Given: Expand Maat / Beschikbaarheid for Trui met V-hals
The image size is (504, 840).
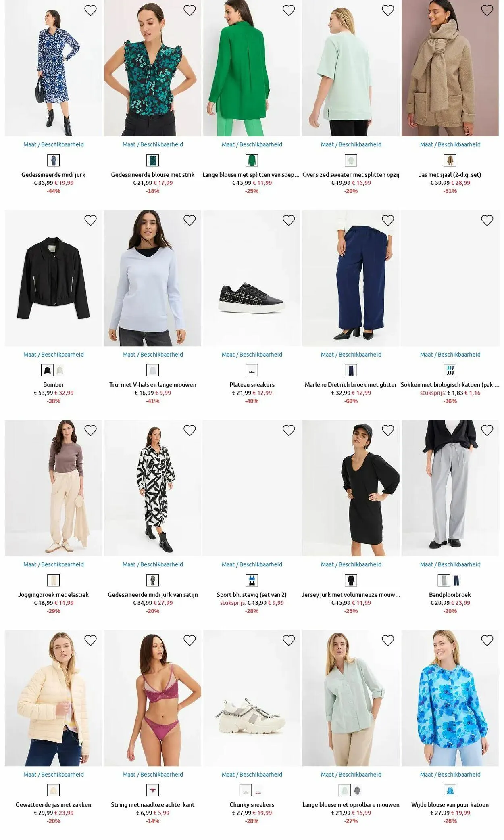Looking at the screenshot, I should click(x=153, y=354).
